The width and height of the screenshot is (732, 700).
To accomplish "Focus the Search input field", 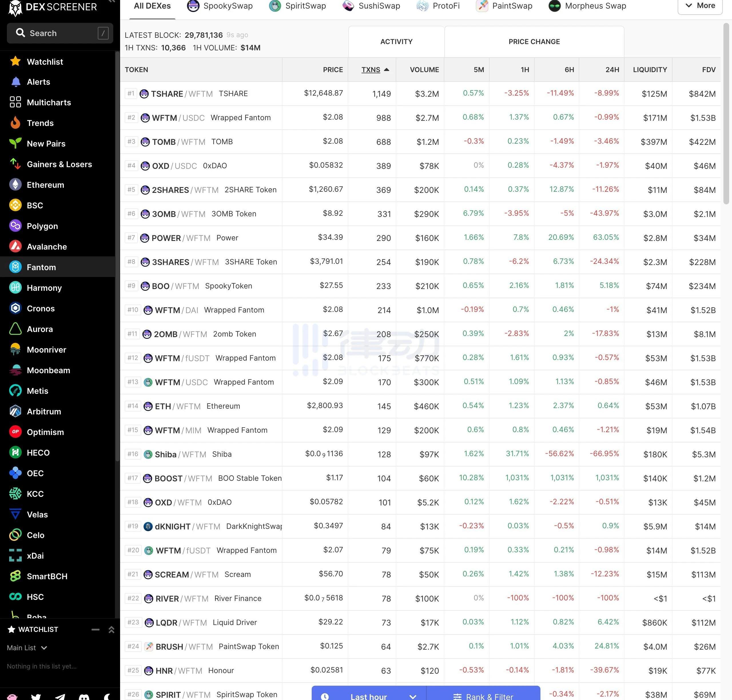I will coord(60,33).
